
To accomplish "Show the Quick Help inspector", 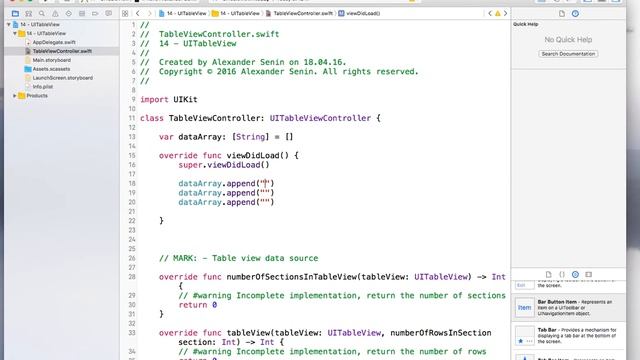I will click(575, 13).
